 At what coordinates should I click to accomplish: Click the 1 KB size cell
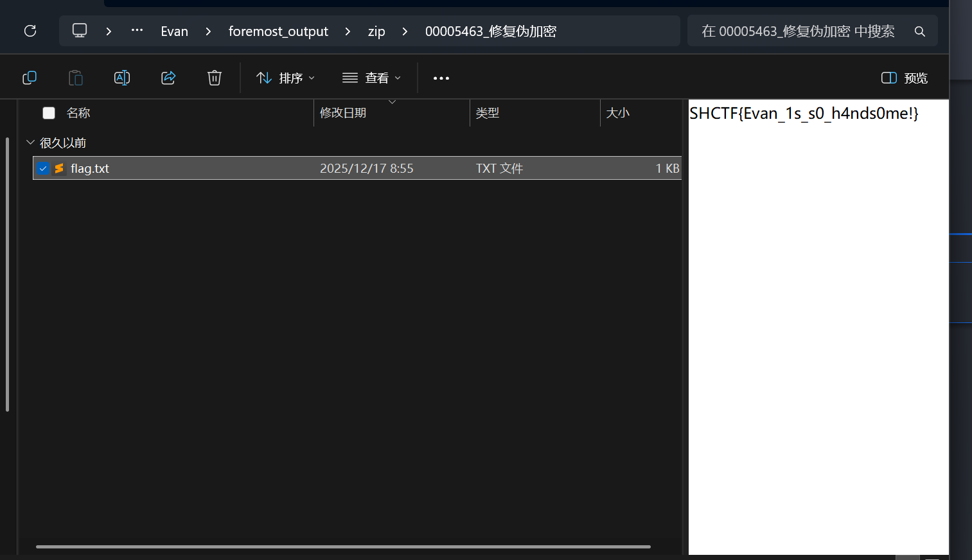(x=667, y=168)
